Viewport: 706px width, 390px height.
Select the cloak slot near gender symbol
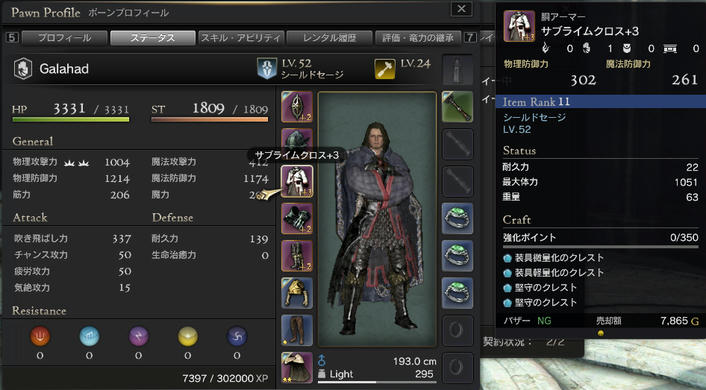click(297, 368)
